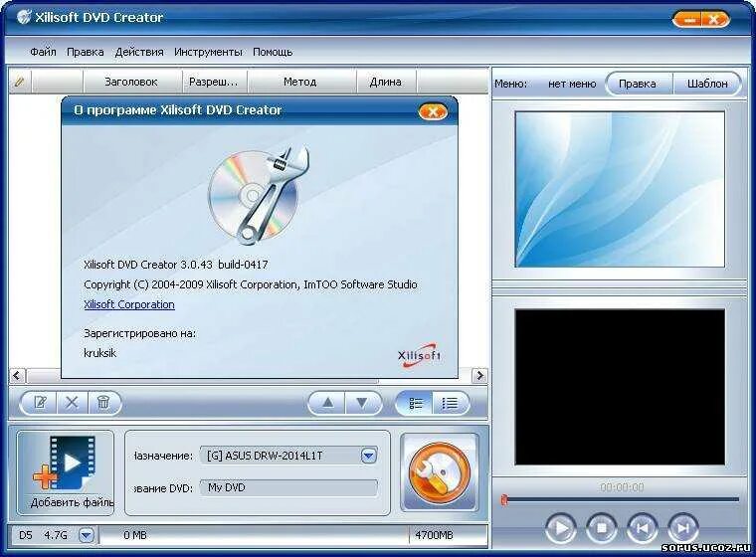756x557 pixels.
Task: Click the app icon in title bar
Action: (x=23, y=17)
